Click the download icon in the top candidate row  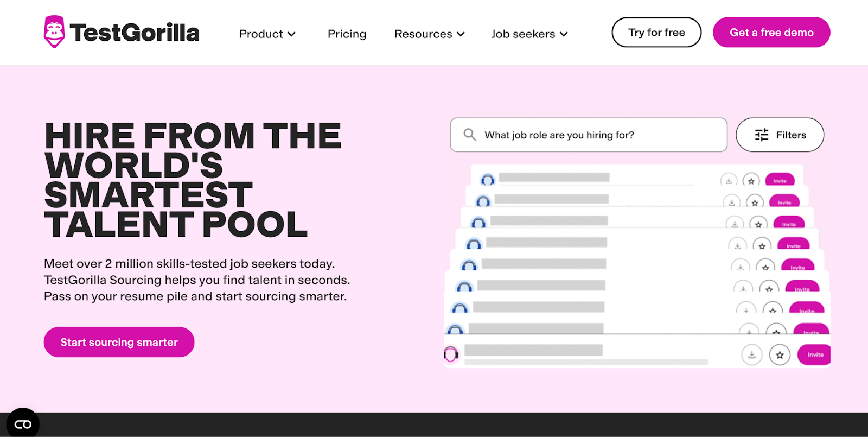pos(729,181)
